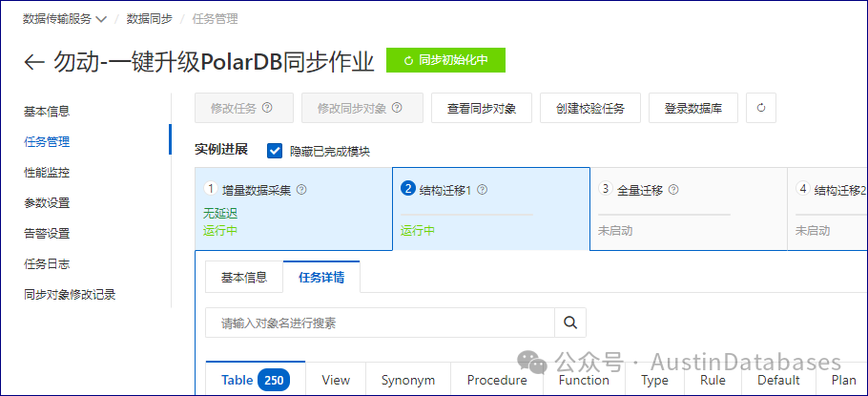Select the Type object tab
The height and width of the screenshot is (396, 868).
pyautogui.click(x=655, y=380)
